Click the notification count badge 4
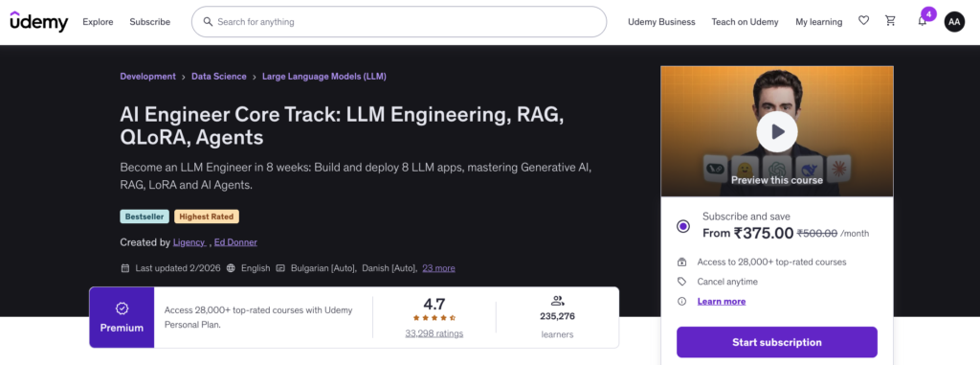This screenshot has height=365, width=980. 928,13
